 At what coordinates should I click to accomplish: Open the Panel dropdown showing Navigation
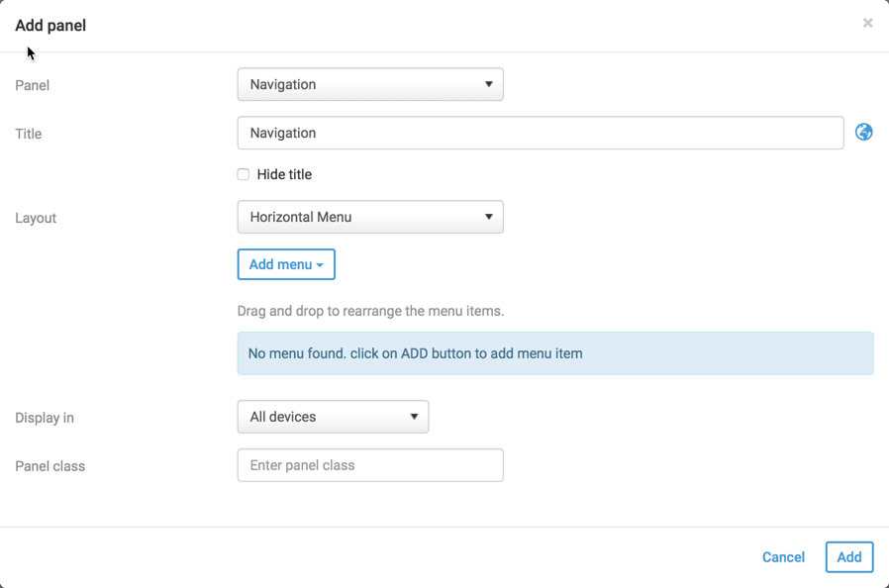point(370,85)
